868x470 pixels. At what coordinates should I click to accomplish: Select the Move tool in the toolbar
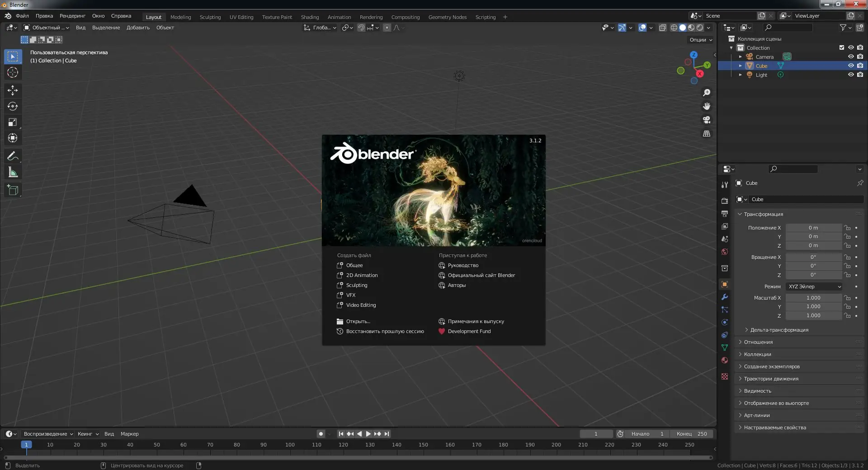click(x=13, y=90)
